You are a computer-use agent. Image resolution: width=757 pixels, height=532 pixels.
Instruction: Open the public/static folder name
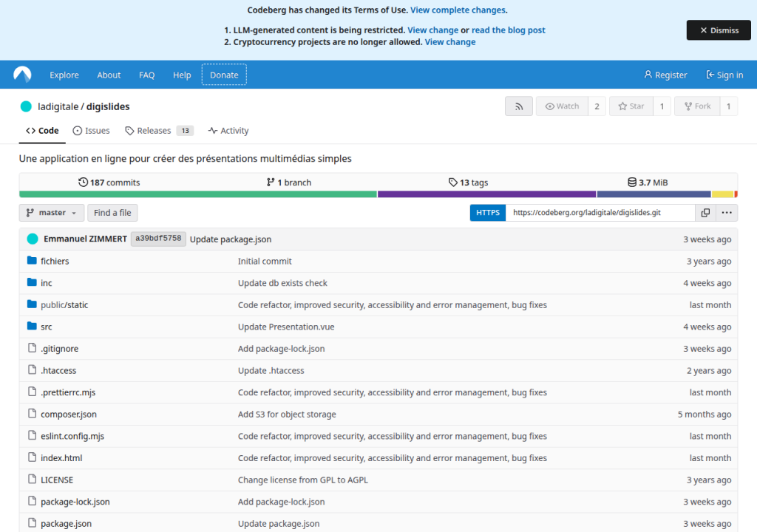pyautogui.click(x=64, y=304)
